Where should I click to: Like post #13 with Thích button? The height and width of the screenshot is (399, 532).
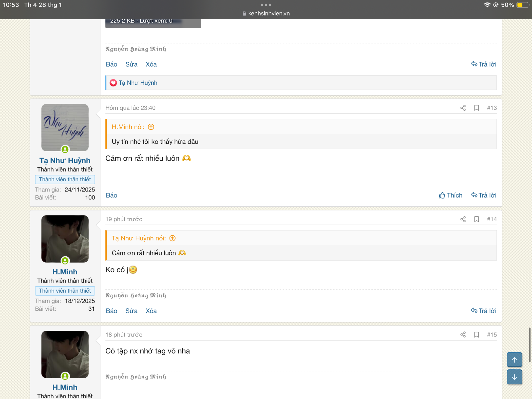tap(451, 196)
